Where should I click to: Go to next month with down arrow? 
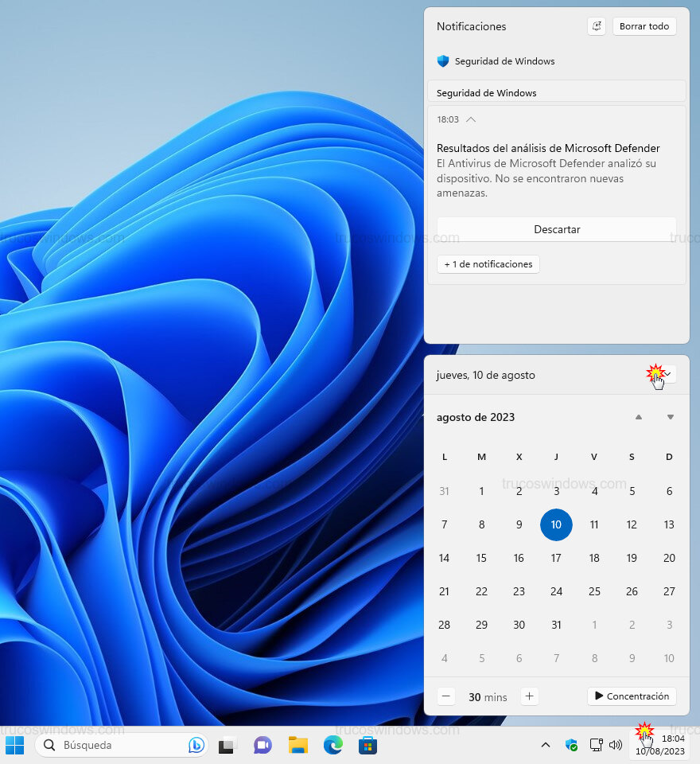(669, 417)
